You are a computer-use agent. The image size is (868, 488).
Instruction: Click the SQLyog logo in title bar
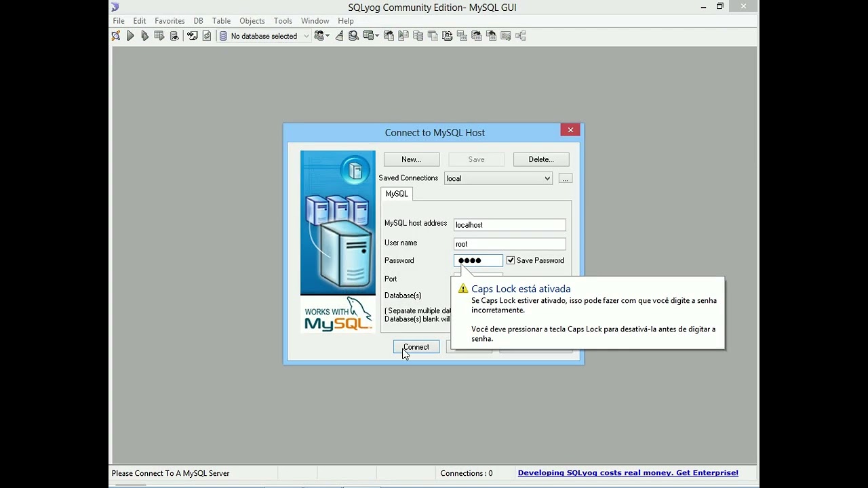pos(115,7)
